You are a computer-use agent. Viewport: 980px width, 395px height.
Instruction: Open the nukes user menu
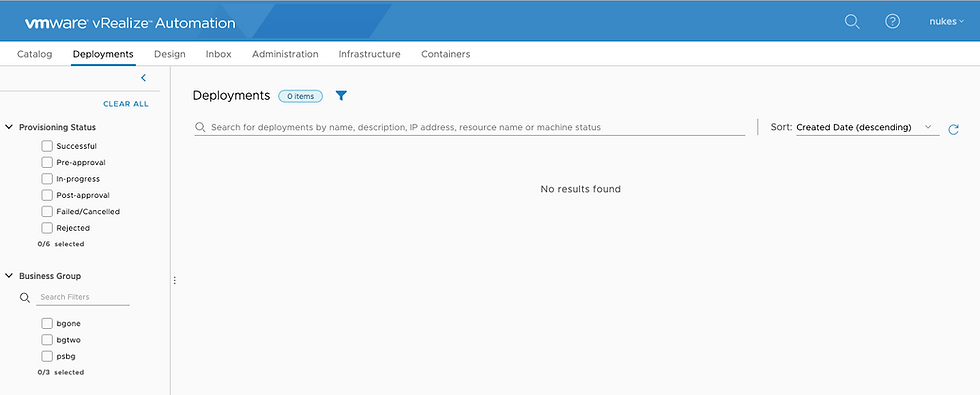[x=946, y=22]
